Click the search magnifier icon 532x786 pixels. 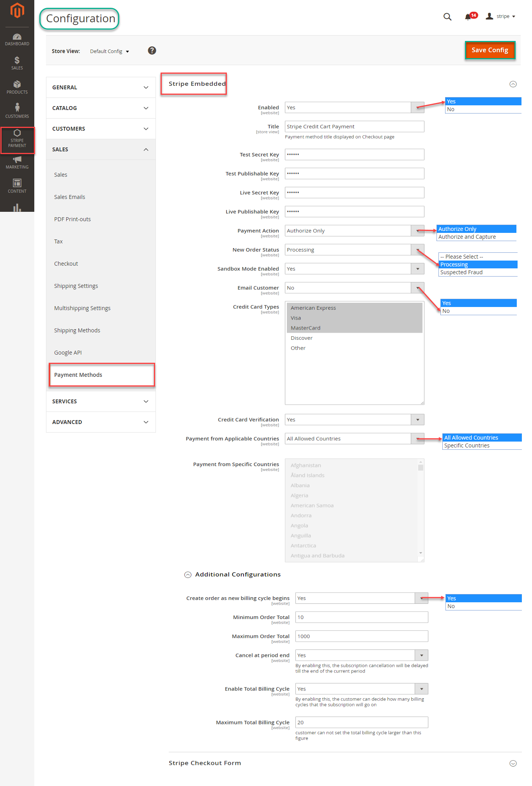[447, 17]
